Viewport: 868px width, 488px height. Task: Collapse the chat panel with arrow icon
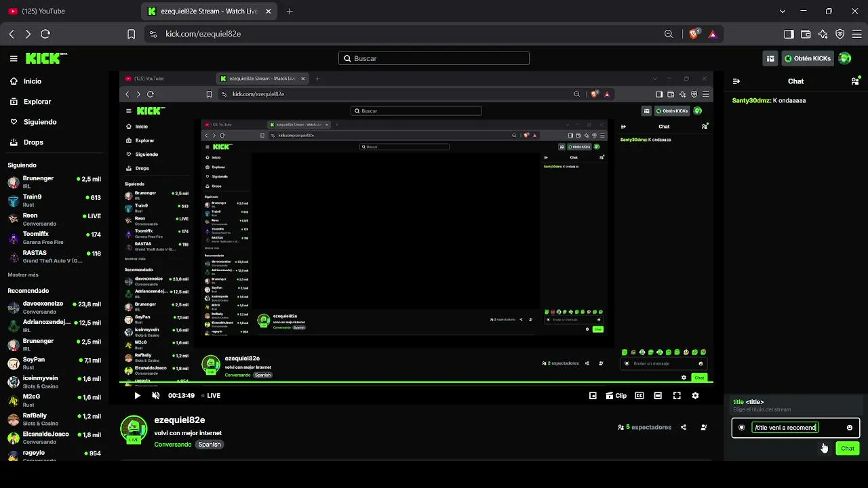coord(736,81)
